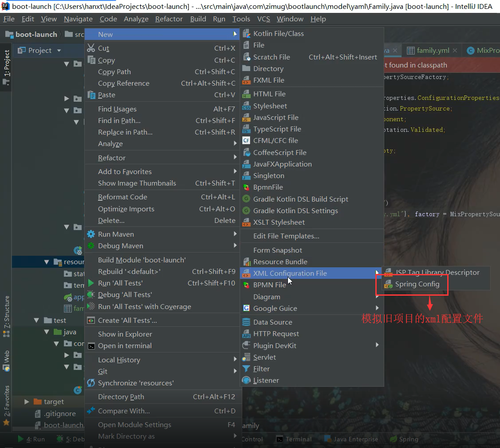Open the Spring tool window button
The height and width of the screenshot is (448, 500).
coord(404,439)
